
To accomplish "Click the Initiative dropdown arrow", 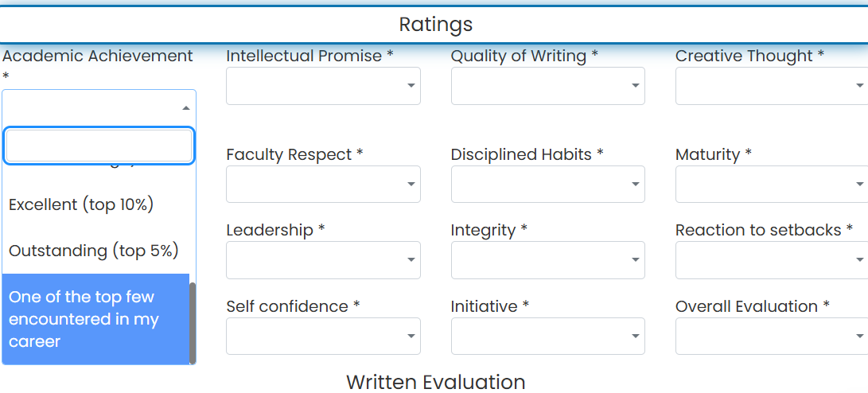I will (636, 336).
